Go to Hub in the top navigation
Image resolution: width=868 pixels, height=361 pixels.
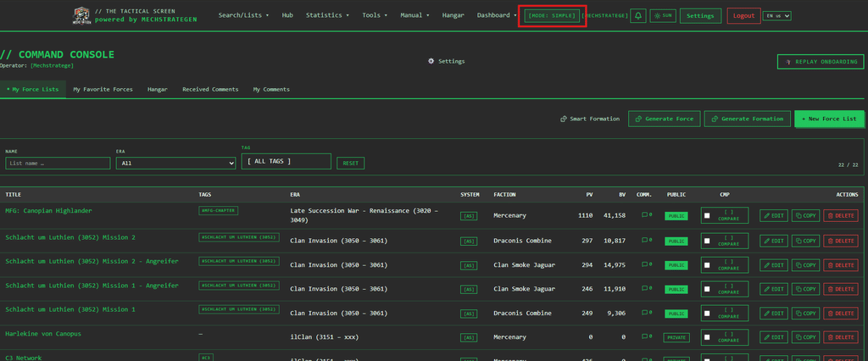click(287, 15)
